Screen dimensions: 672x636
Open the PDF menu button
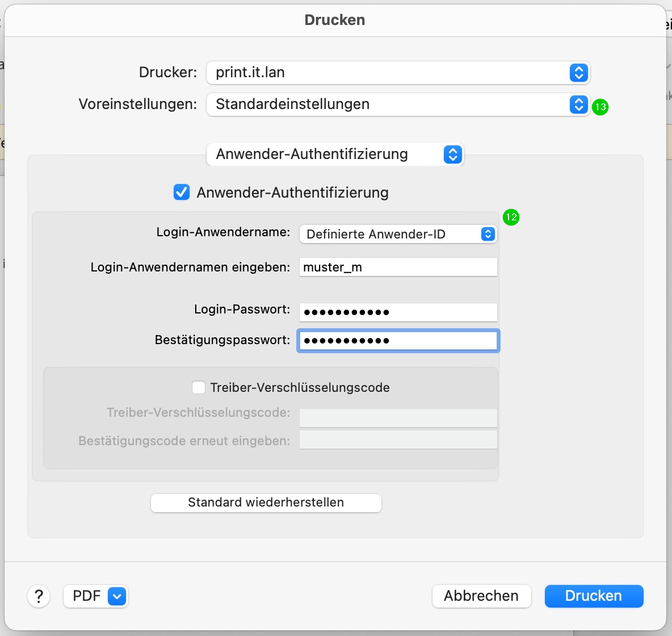pyautogui.click(x=86, y=596)
